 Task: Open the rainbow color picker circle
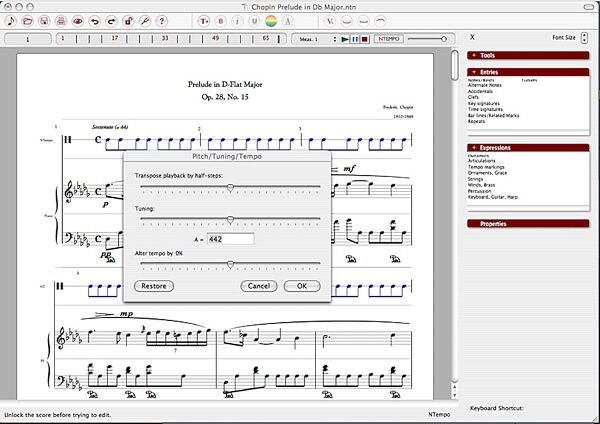click(271, 21)
